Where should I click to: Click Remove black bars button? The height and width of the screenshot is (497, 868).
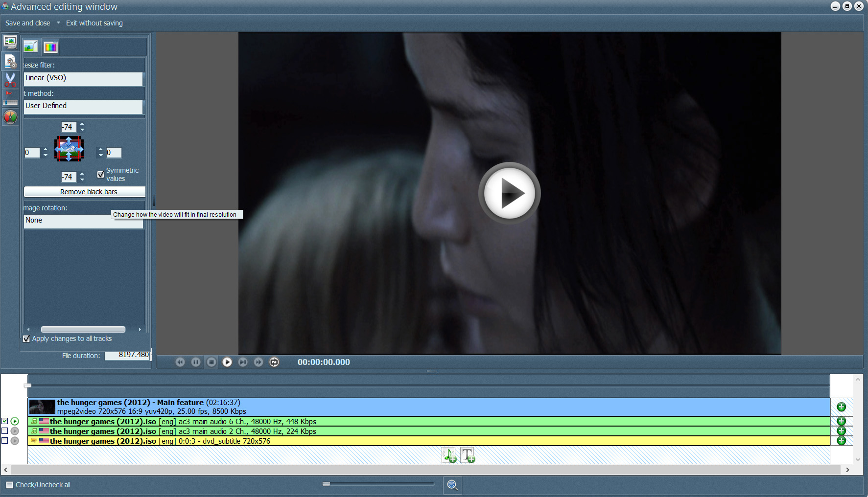pyautogui.click(x=85, y=192)
